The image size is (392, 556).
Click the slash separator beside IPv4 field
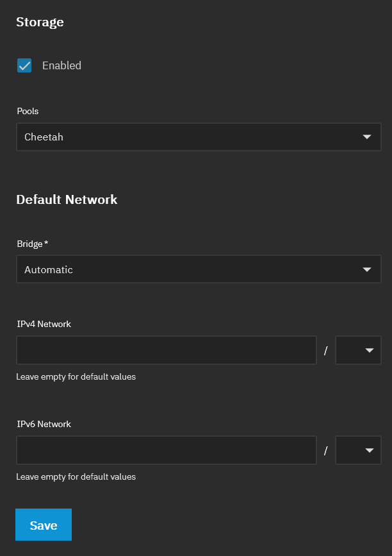326,351
